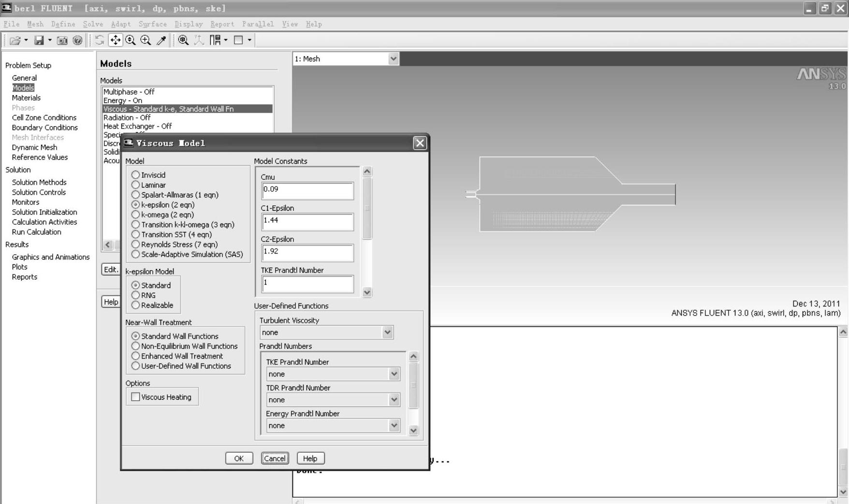
Task: Open the Define menu
Action: coord(63,24)
